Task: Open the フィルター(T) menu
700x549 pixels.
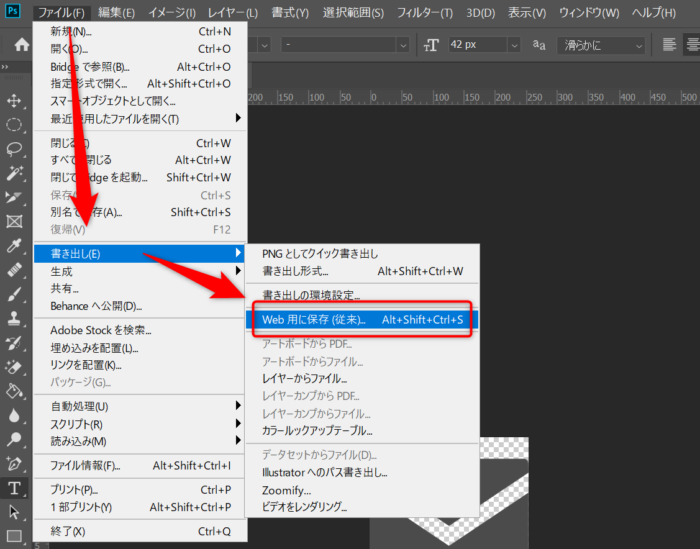Action: coord(424,12)
